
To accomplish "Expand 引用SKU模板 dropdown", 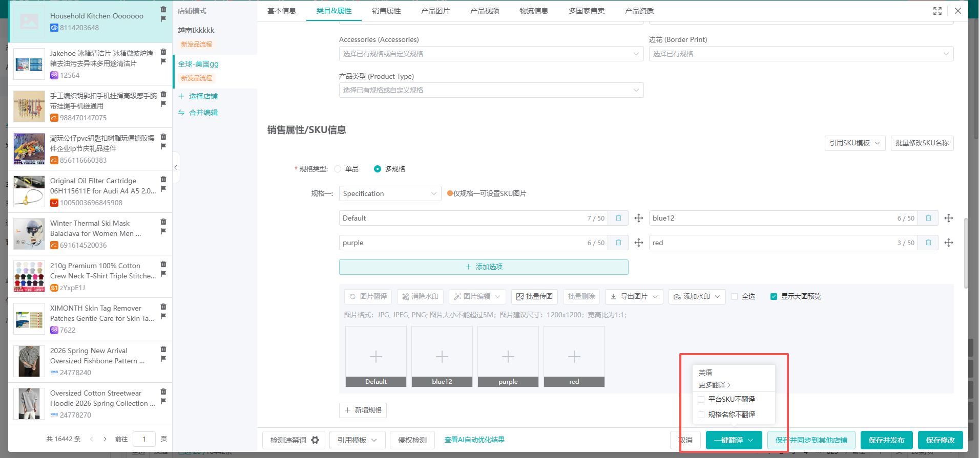I will (x=855, y=143).
